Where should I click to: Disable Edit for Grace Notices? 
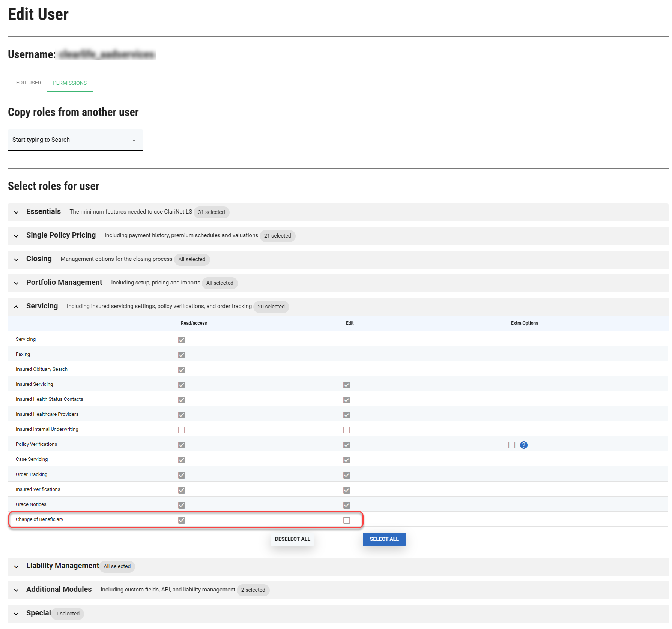coord(347,505)
